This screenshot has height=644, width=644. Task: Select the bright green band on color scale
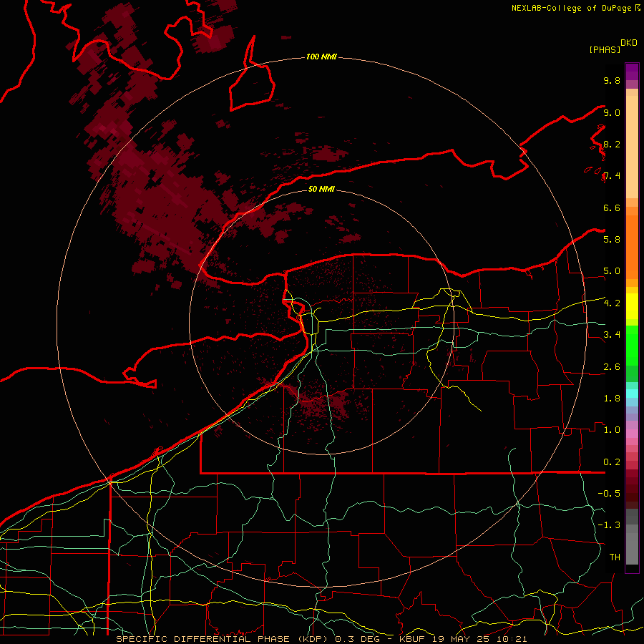pos(632,346)
